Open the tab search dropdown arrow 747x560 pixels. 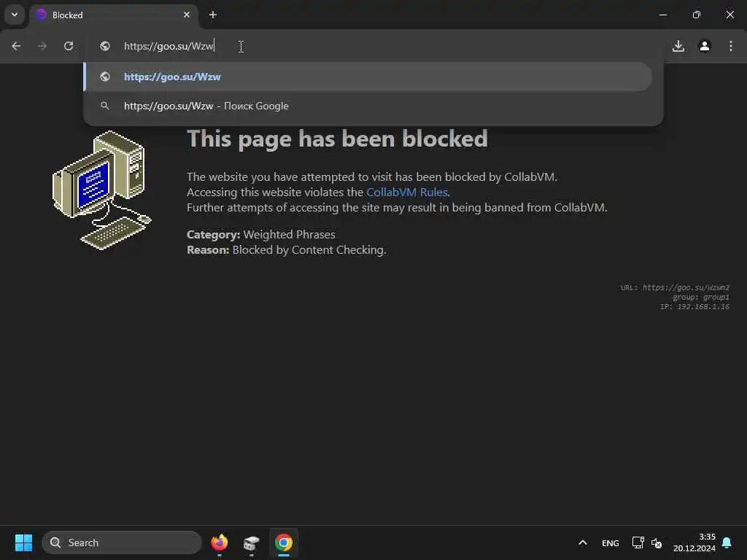[15, 15]
